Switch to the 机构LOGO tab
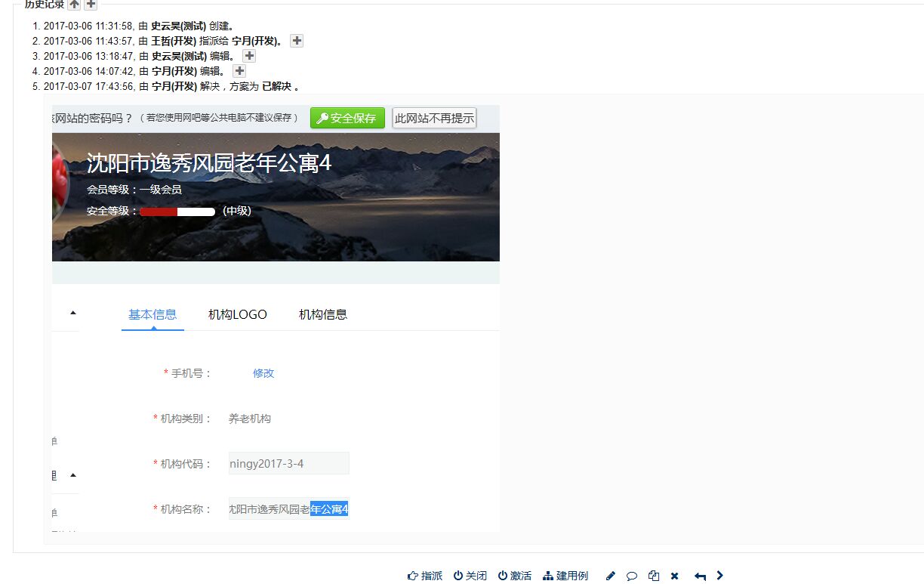 click(237, 314)
